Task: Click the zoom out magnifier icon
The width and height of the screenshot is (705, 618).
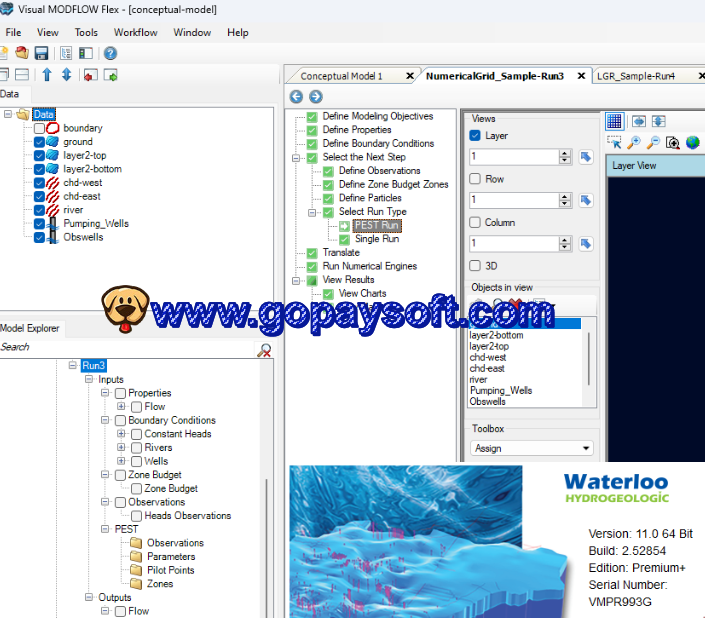Action: click(x=653, y=142)
